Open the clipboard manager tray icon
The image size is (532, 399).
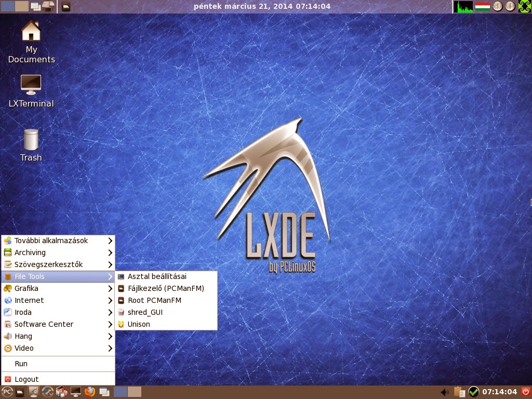[x=459, y=392]
